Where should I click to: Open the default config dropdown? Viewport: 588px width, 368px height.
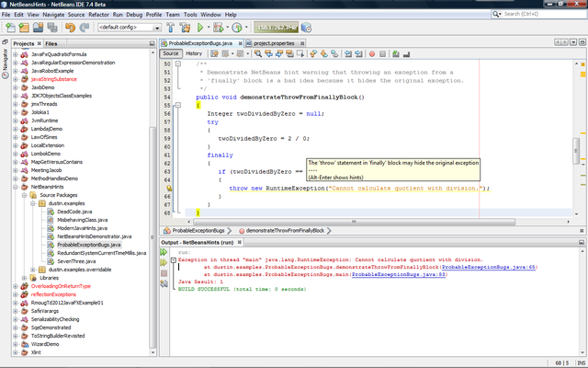(x=129, y=29)
